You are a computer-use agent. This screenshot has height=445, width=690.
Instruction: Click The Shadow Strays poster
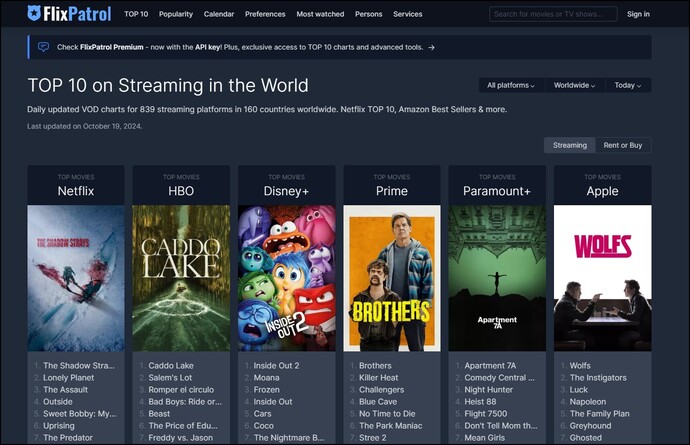pos(76,278)
